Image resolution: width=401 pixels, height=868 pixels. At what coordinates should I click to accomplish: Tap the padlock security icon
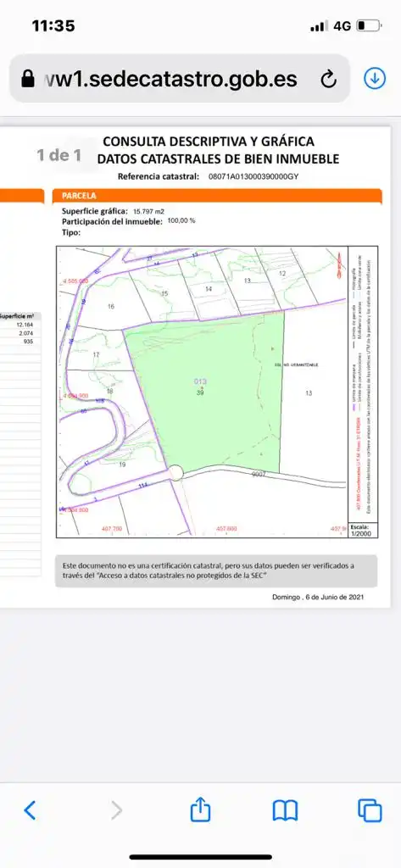(27, 79)
